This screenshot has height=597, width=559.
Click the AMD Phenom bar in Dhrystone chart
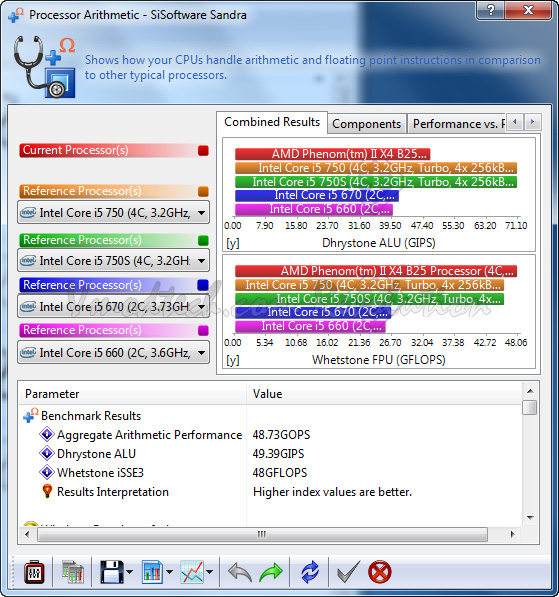pyautogui.click(x=333, y=154)
